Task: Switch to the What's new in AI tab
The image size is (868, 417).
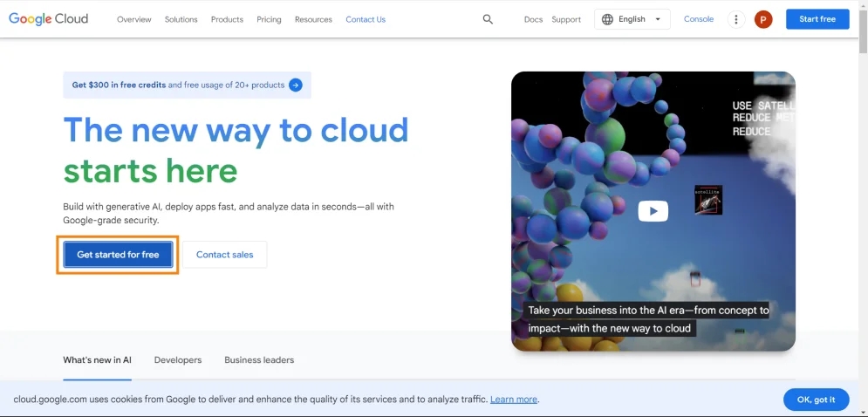Action: (98, 360)
